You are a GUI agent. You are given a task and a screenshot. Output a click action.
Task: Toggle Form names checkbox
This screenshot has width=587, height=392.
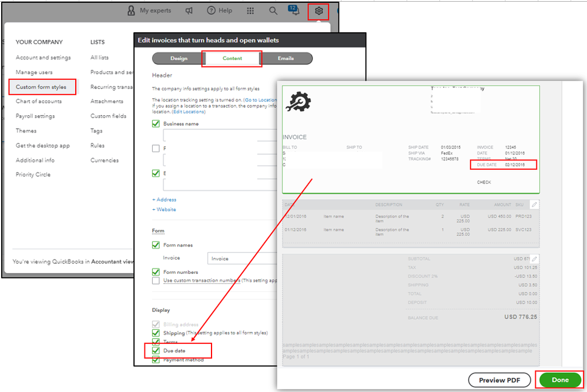coord(156,245)
